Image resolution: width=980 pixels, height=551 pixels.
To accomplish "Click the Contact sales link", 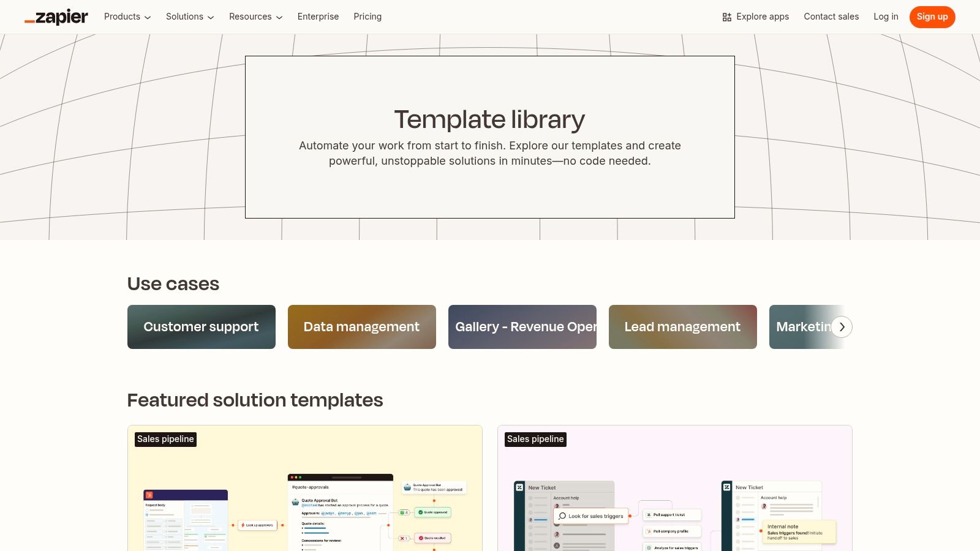I will coord(831,17).
